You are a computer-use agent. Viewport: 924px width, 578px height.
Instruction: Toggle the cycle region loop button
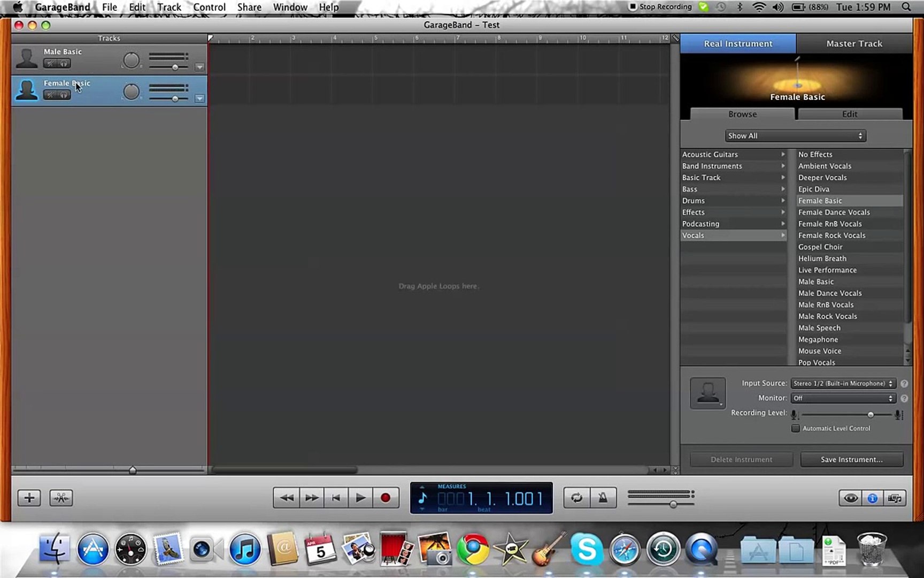coord(577,498)
